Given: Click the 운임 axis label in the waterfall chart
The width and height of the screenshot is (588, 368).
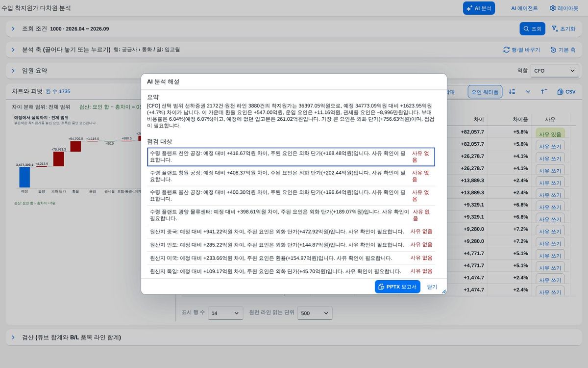Looking at the screenshot, I should [93, 191].
